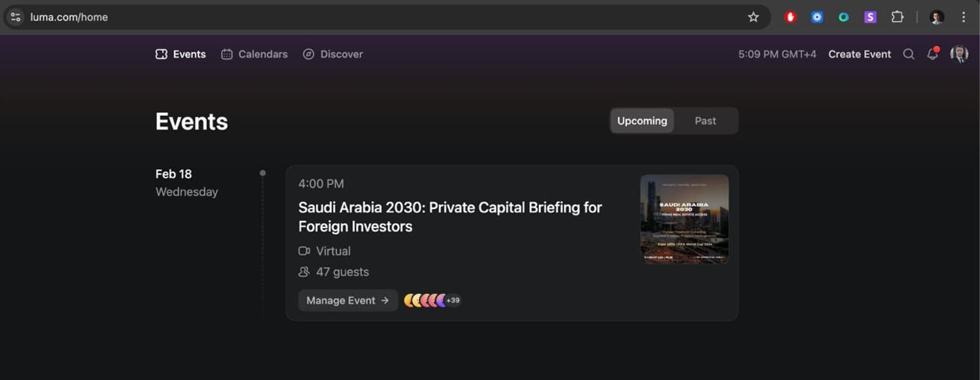
Task: Click Manage Event button
Action: pos(348,300)
